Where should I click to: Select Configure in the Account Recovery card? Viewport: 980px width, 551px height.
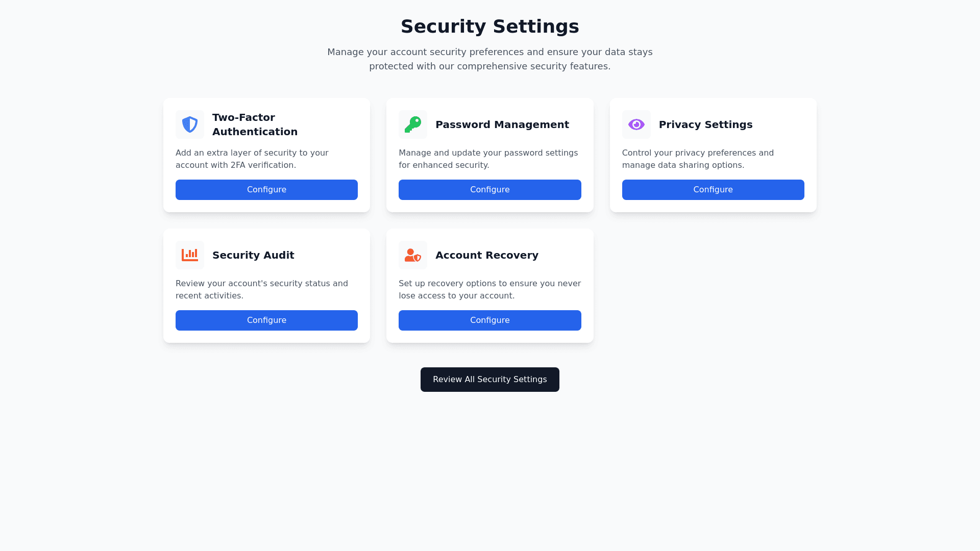click(489, 320)
